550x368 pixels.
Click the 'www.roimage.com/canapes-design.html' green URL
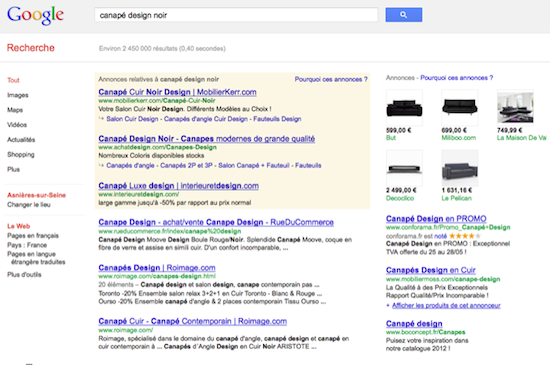157,276
